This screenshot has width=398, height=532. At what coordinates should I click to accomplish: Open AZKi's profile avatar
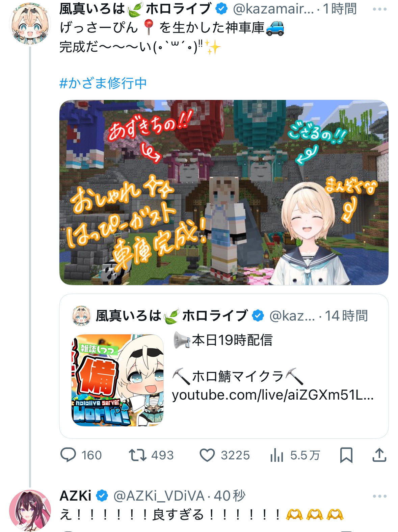coord(30,511)
